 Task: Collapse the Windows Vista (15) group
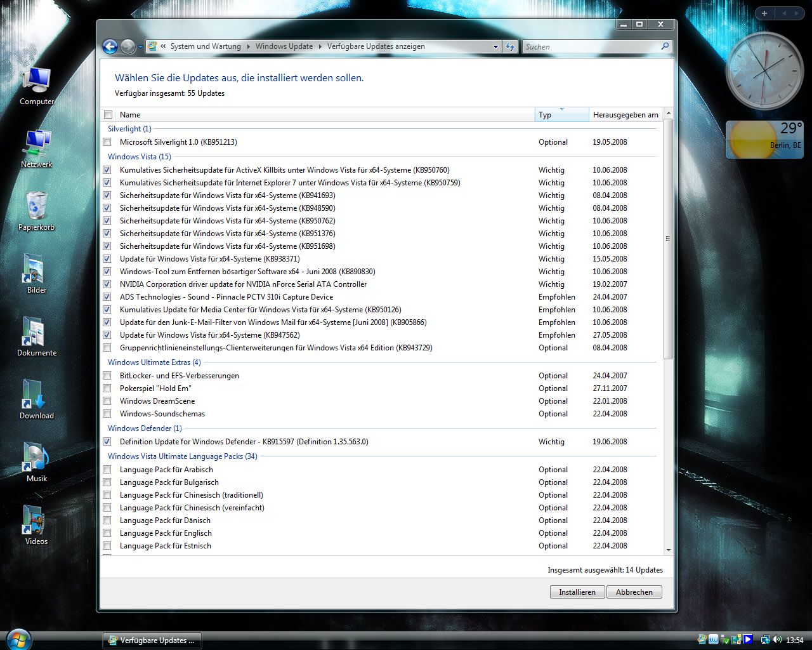point(139,157)
